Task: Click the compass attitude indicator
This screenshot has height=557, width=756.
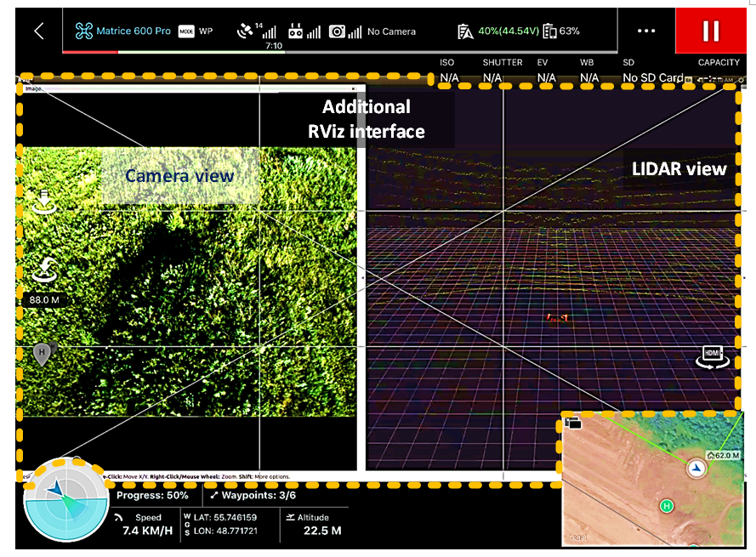Action: pyautogui.click(x=66, y=499)
